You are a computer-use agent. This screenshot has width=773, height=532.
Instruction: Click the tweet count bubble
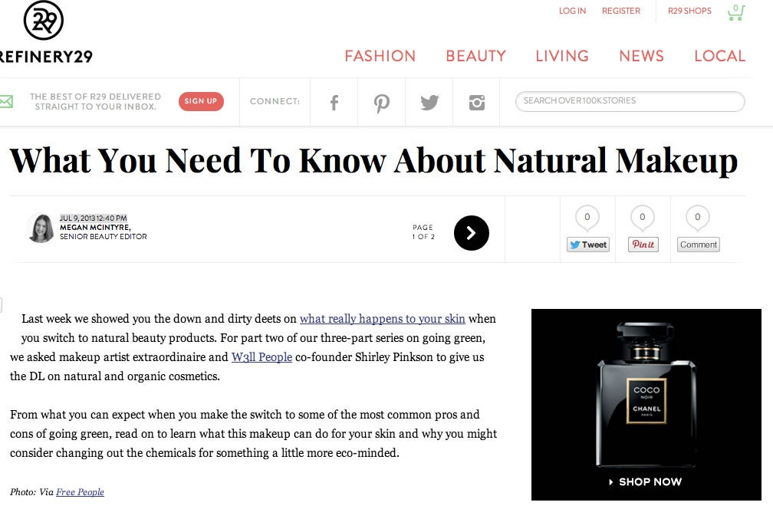pos(587,218)
